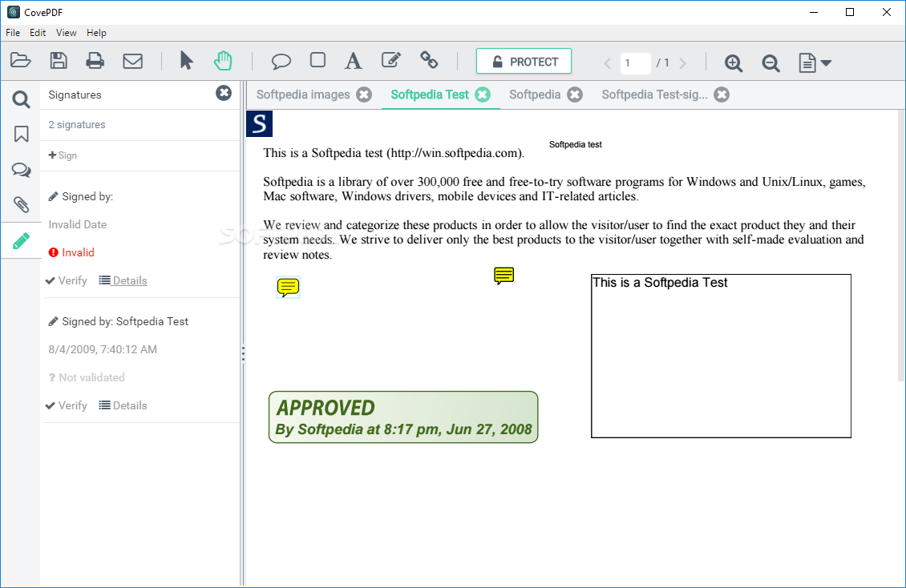Select the link chain tool
906x588 pixels.
click(429, 60)
